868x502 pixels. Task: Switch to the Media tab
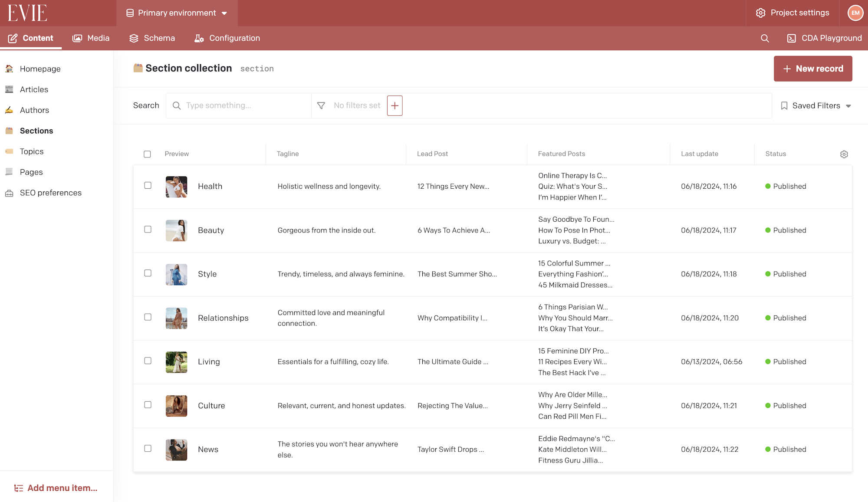[91, 38]
